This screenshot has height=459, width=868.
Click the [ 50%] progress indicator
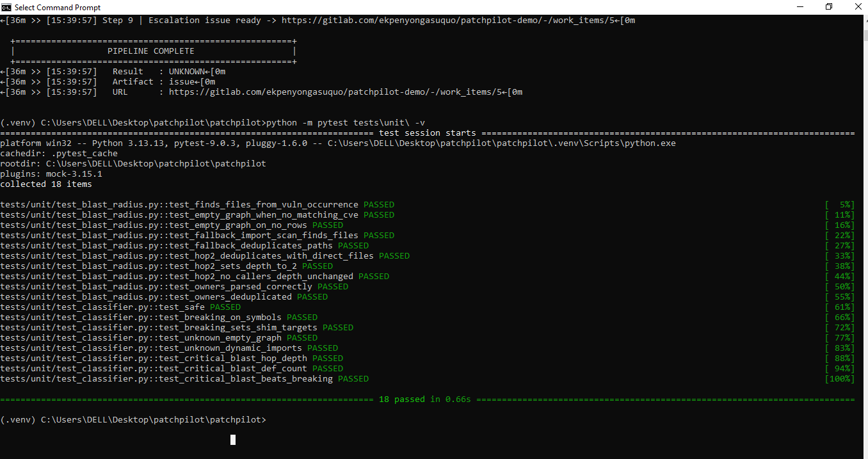point(840,287)
